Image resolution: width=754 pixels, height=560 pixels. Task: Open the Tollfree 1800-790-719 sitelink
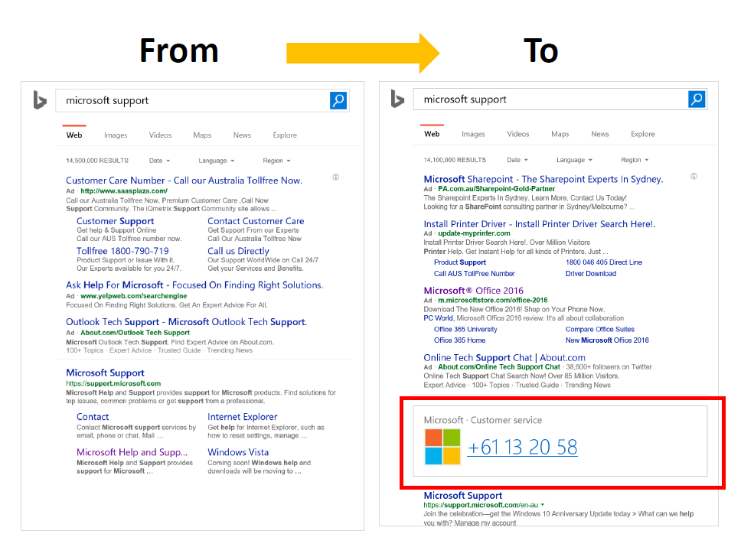(x=122, y=251)
